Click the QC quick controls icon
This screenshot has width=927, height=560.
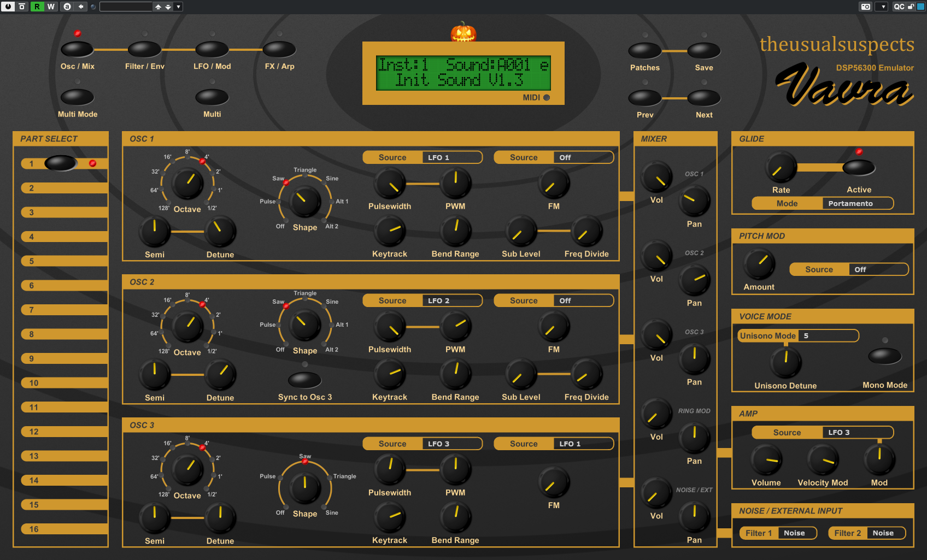pos(899,7)
